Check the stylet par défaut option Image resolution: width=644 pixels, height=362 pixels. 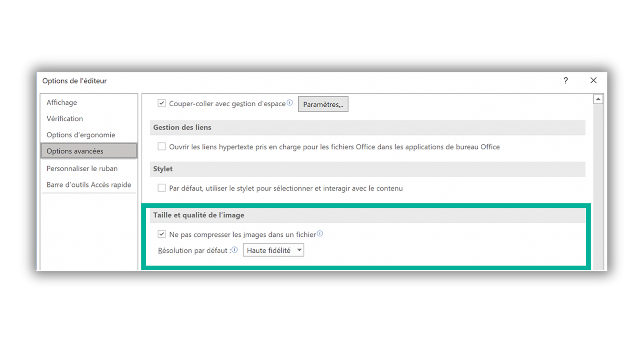point(162,188)
